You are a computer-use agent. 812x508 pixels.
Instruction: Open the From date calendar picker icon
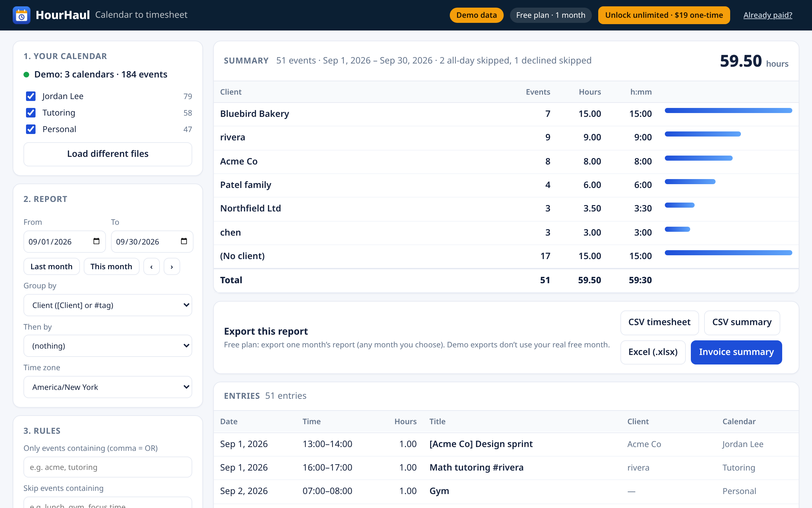tap(96, 241)
